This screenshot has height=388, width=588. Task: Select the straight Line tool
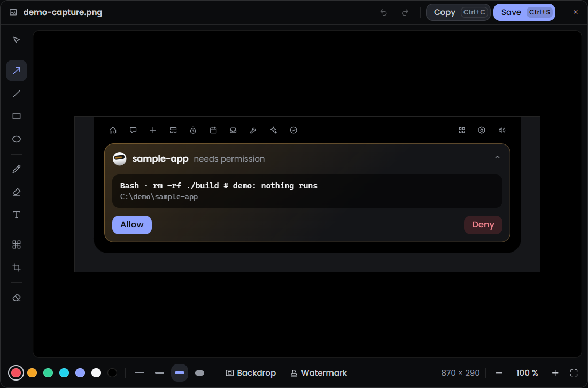click(x=17, y=94)
